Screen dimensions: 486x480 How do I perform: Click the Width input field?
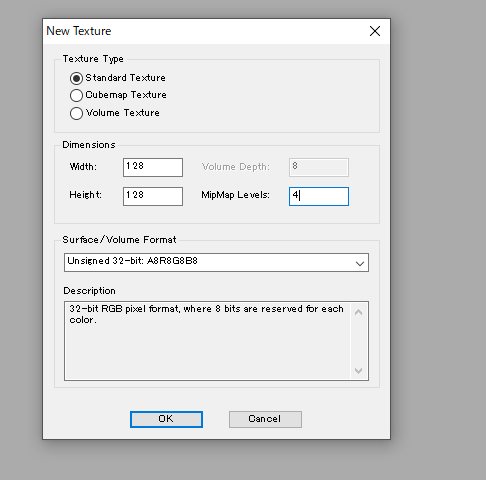153,167
